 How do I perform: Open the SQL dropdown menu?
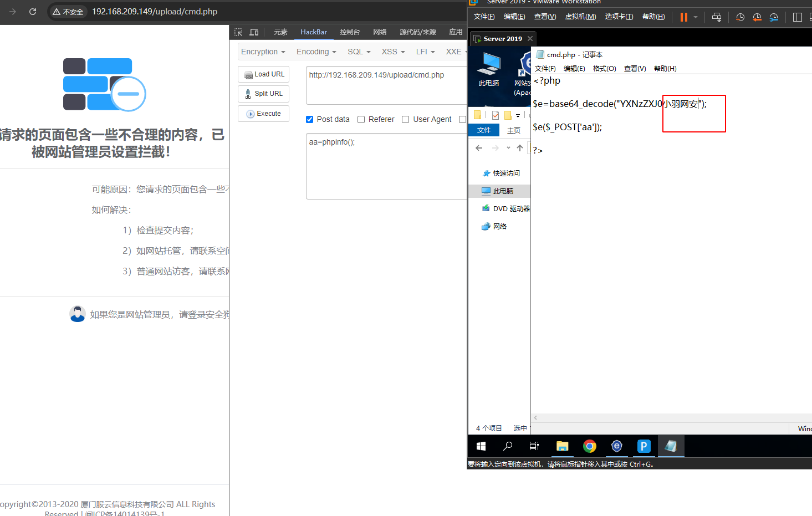click(x=359, y=52)
